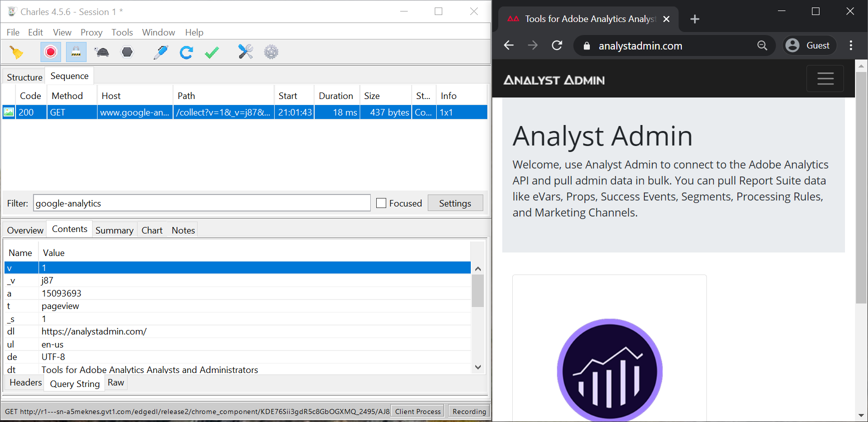The height and width of the screenshot is (422, 868).
Task: Select the Compose pen icon
Action: pyautogui.click(x=161, y=52)
